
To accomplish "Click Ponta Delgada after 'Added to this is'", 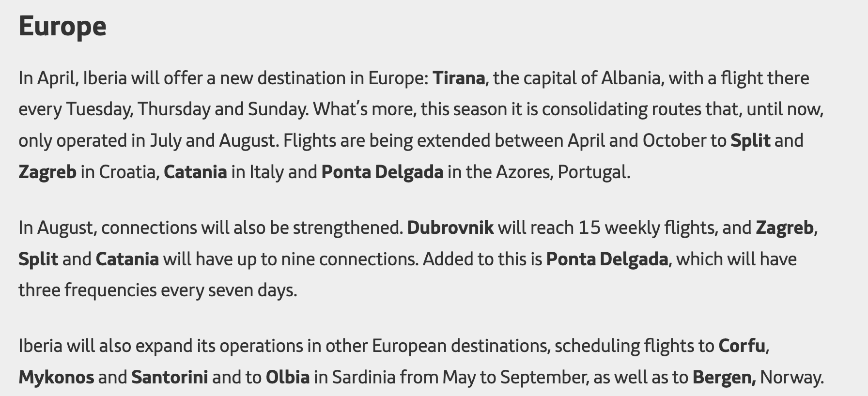I will click(607, 259).
